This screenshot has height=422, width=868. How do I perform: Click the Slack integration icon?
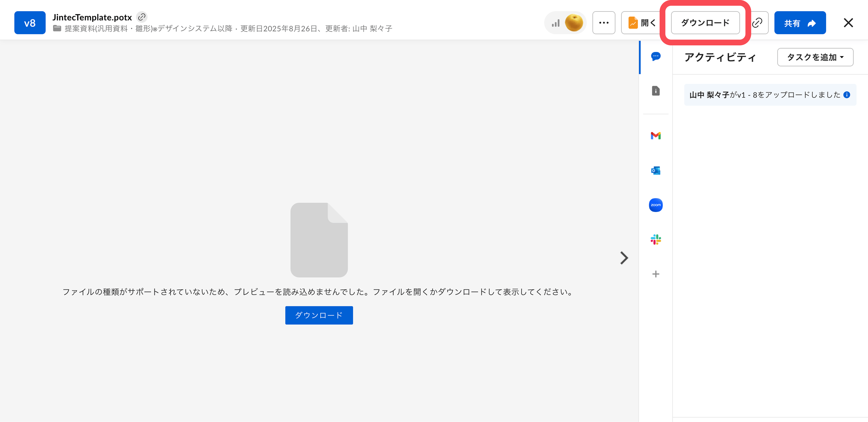click(655, 240)
